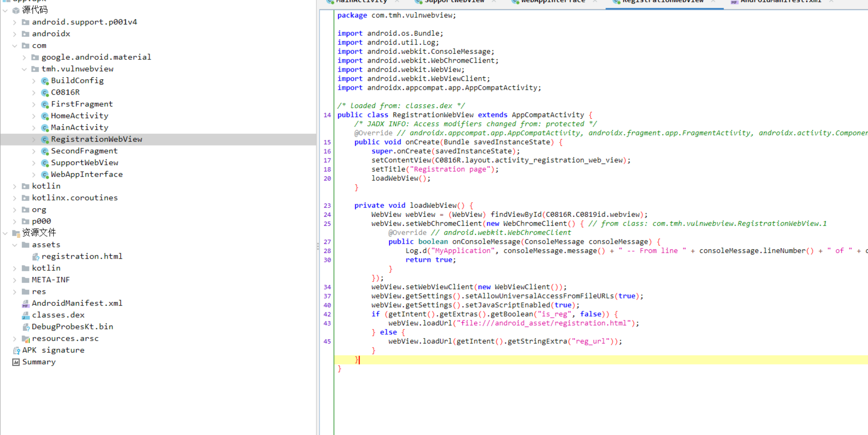The height and width of the screenshot is (435, 868).
Task: Collapse the assets folder
Action: point(15,245)
